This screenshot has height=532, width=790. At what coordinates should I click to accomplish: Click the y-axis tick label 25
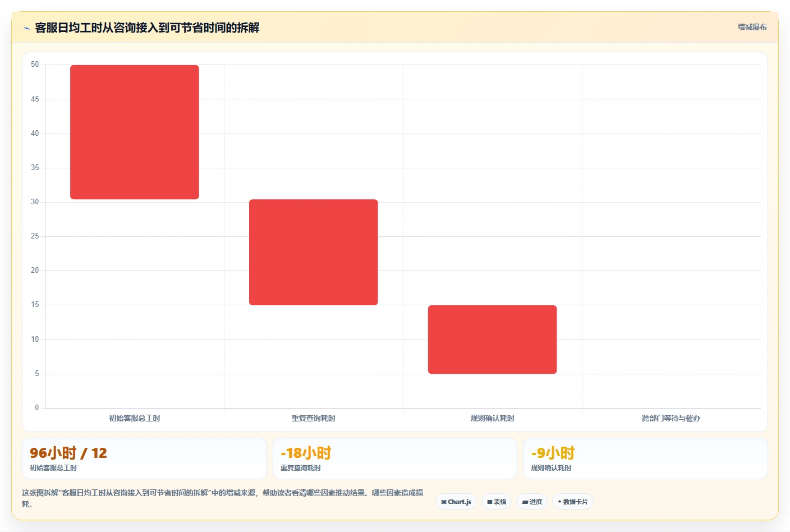(35, 236)
